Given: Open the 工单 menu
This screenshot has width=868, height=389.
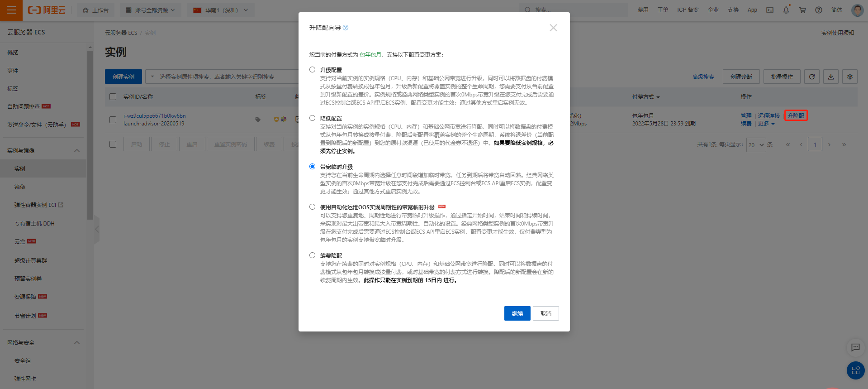Looking at the screenshot, I should coord(663,10).
